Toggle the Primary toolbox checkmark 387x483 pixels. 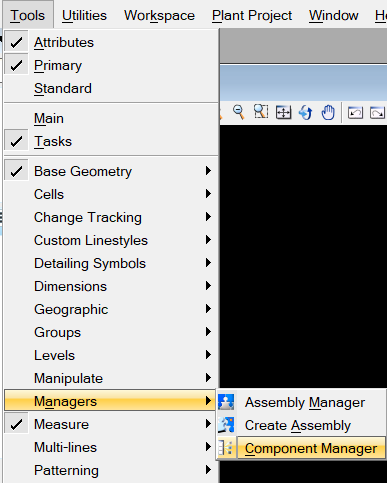point(111,65)
